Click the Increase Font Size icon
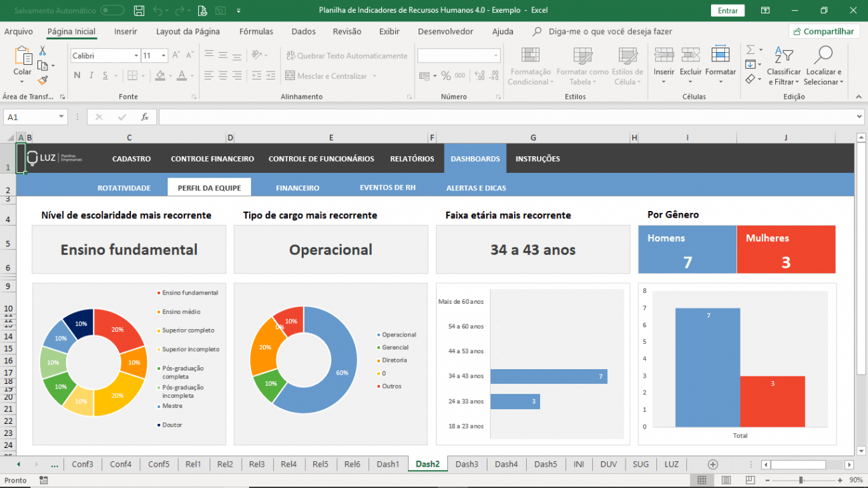868x488 pixels. click(176, 55)
